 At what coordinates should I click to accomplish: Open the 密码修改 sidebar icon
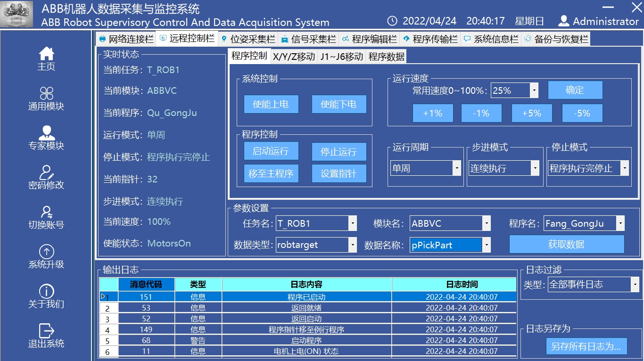click(x=46, y=172)
